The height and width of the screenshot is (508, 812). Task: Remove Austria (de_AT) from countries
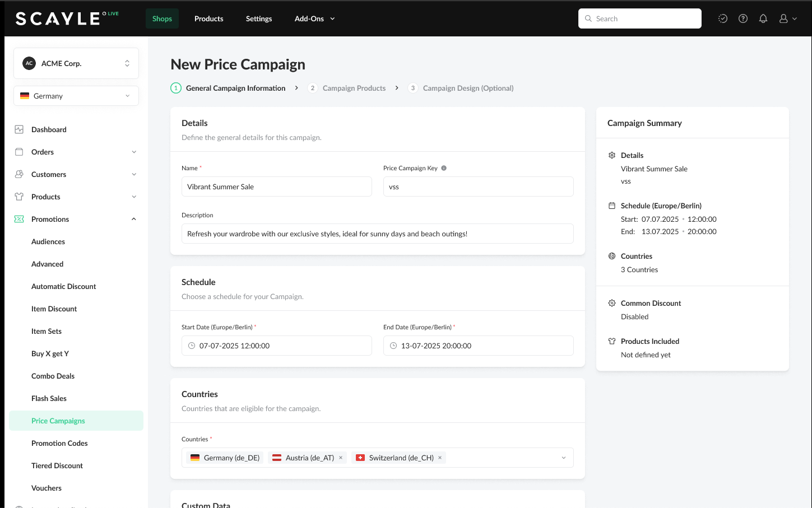[x=341, y=458]
